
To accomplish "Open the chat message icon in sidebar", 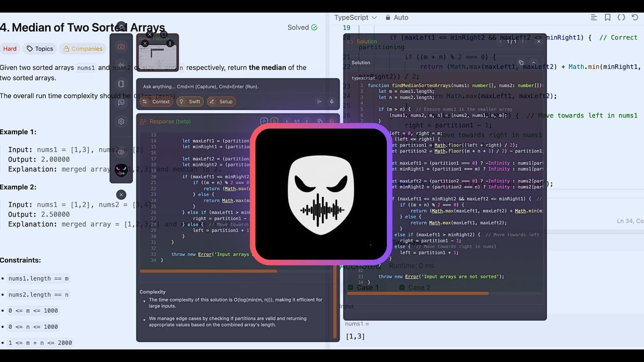I will pyautogui.click(x=121, y=103).
